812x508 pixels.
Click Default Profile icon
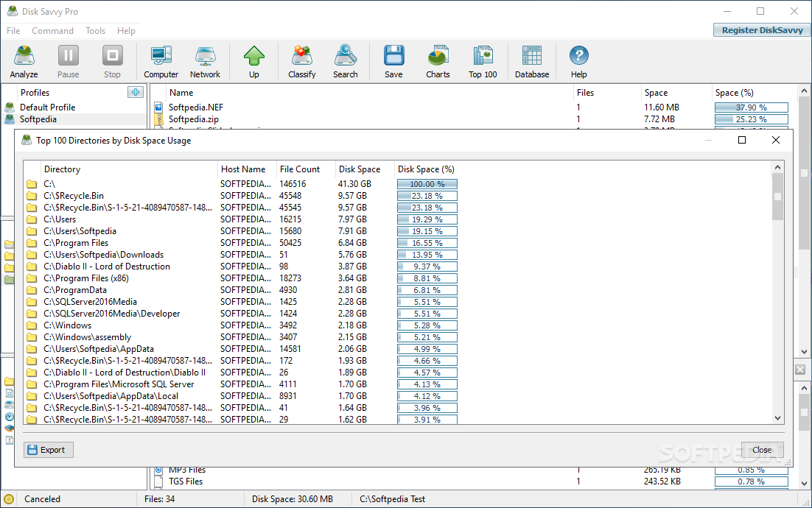click(10, 107)
